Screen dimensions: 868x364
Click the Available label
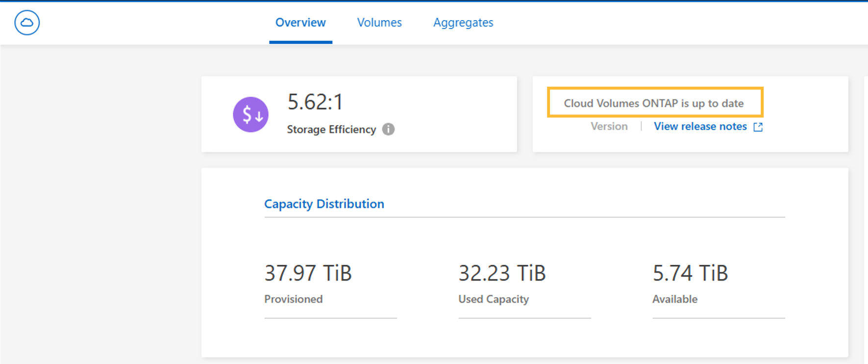click(674, 299)
